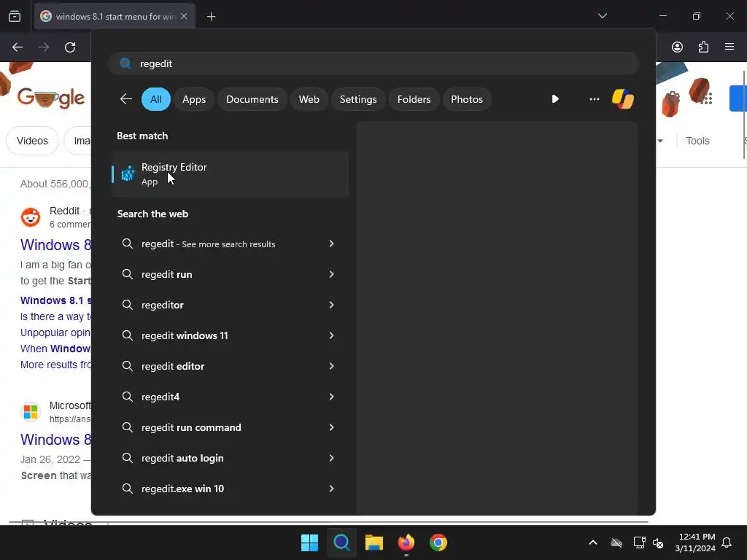Expand the 'regedit auto login' suggestion chevron
This screenshot has width=747, height=560.
332,458
